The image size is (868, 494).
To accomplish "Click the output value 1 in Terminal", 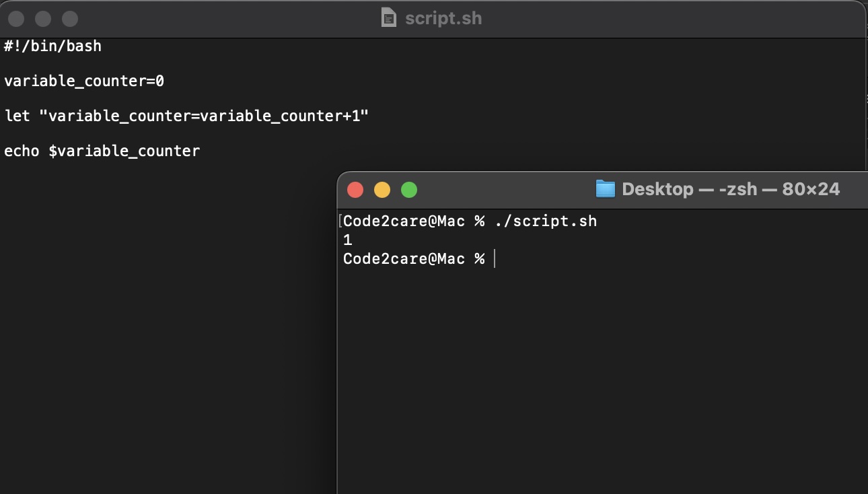I will pos(347,240).
